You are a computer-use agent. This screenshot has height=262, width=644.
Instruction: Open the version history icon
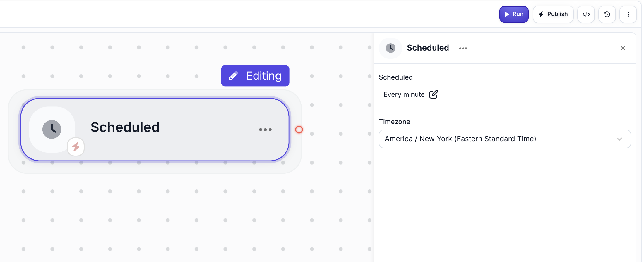coord(607,14)
